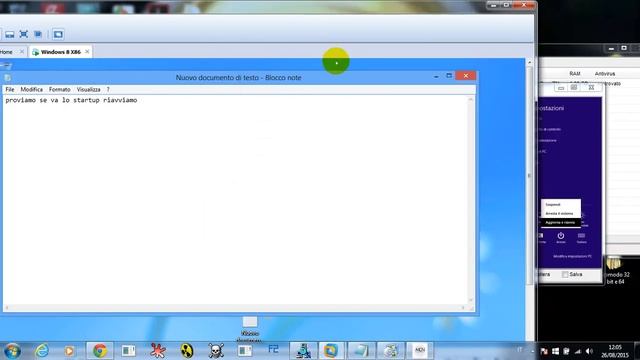Click the expand icon above Impostazioni panel
Viewport: 640px width, 360px height.
point(591,87)
